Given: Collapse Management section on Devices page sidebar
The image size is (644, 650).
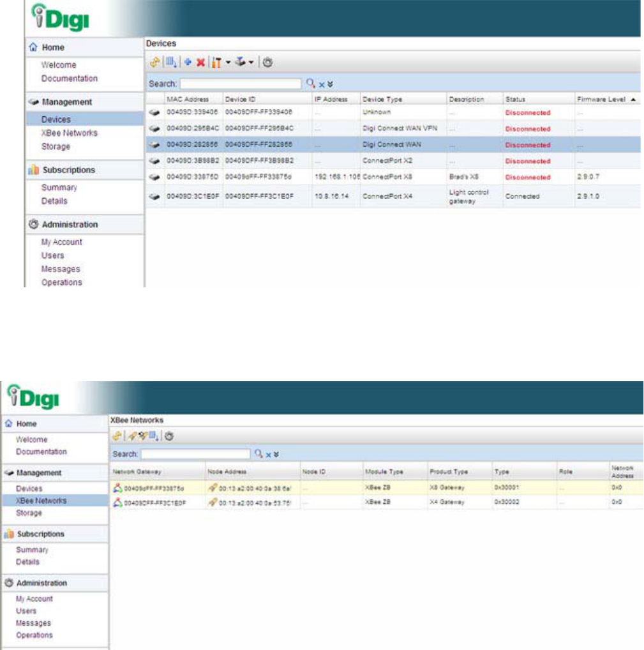Looking at the screenshot, I should click(x=67, y=102).
